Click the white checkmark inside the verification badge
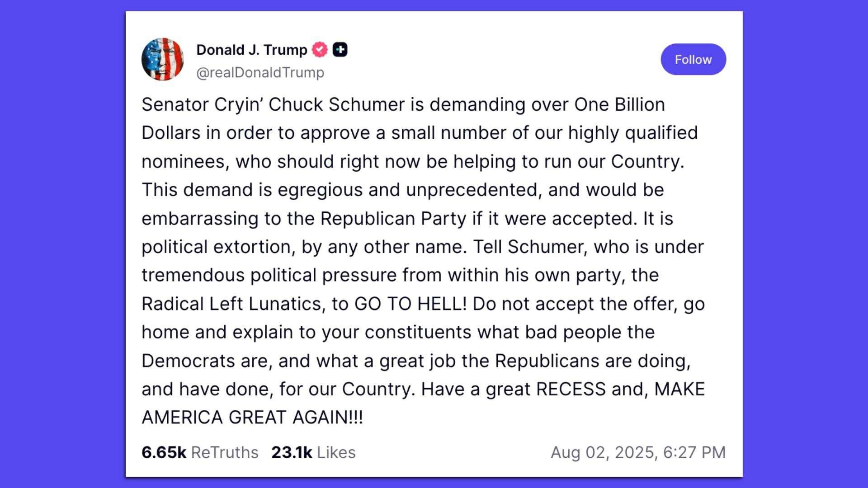This screenshot has height=488, width=868. (319, 50)
